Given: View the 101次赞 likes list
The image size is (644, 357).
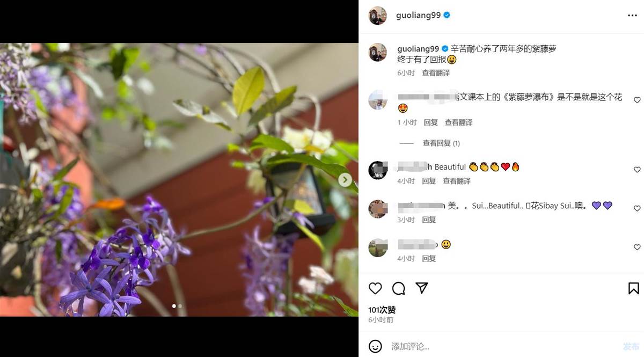Looking at the screenshot, I should click(x=382, y=310).
